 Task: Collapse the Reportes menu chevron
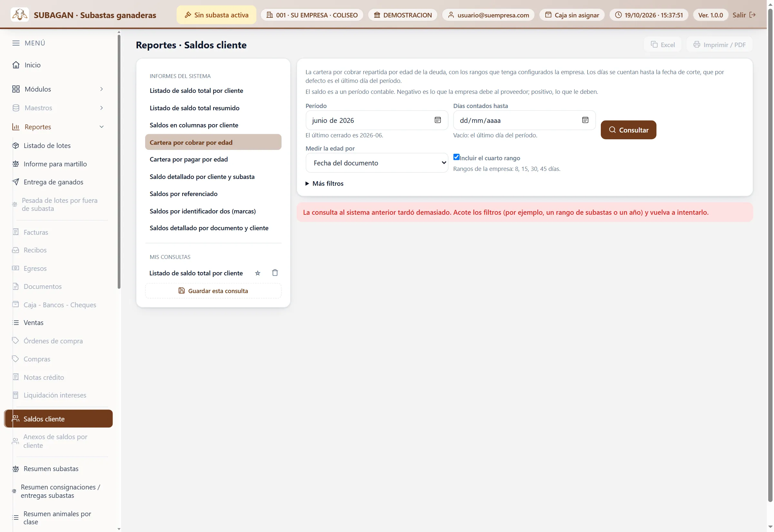tap(101, 127)
